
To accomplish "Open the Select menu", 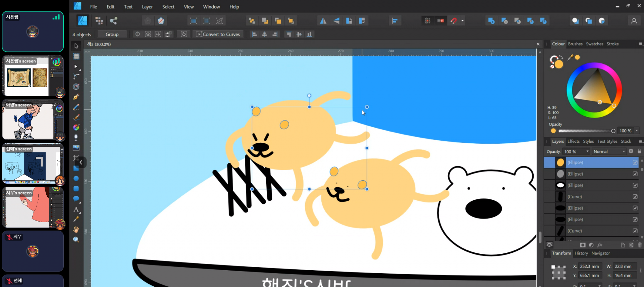I will click(x=168, y=7).
